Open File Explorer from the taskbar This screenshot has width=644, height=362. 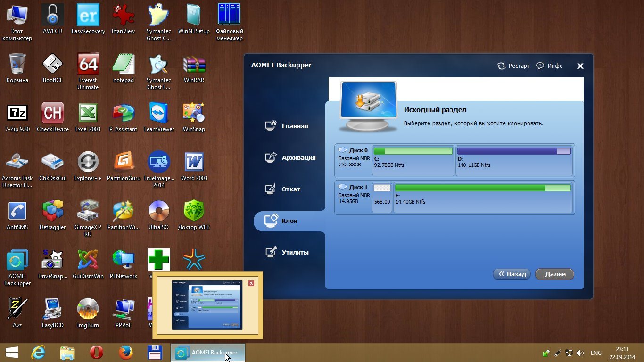pos(67,353)
